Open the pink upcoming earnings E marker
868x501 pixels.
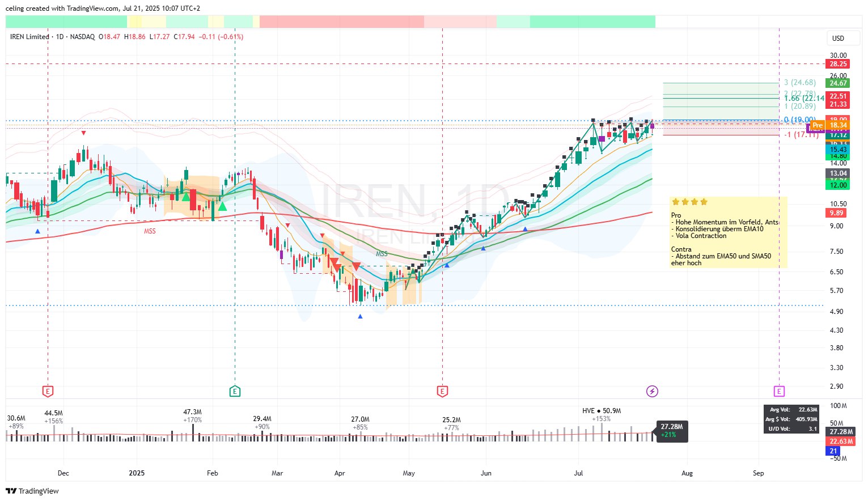pyautogui.click(x=779, y=391)
